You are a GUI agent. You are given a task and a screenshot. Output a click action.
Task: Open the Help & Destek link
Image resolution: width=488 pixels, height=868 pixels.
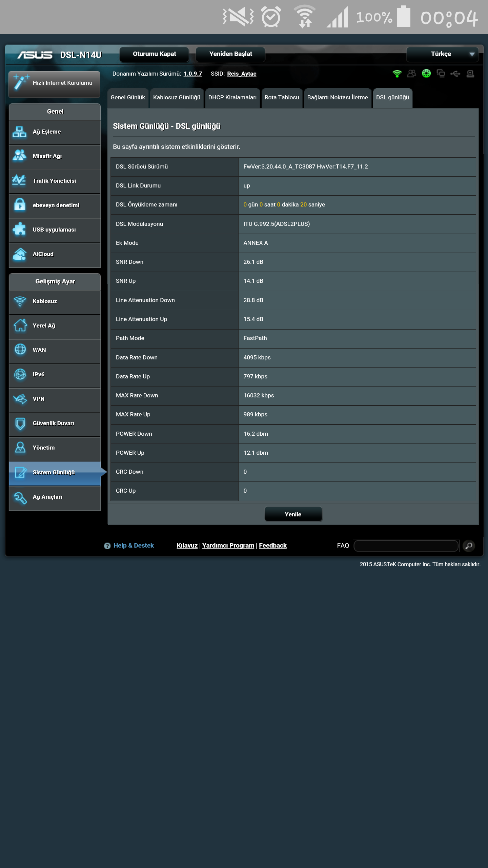click(x=134, y=546)
